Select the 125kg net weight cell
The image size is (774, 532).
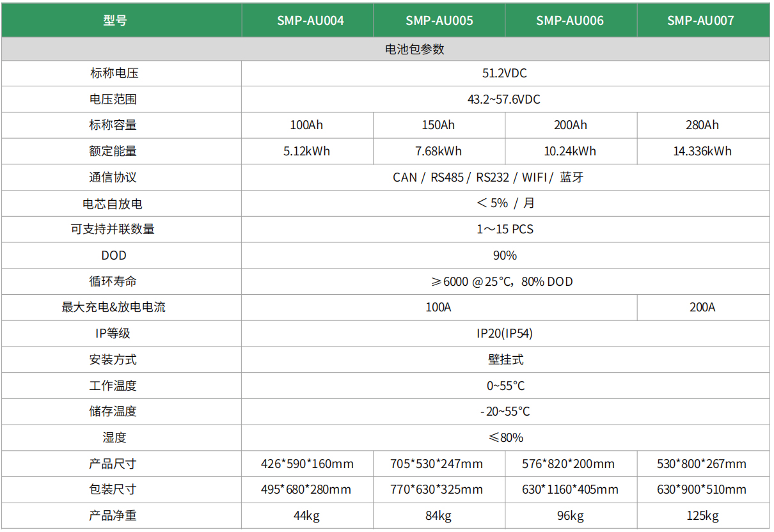pyautogui.click(x=702, y=515)
